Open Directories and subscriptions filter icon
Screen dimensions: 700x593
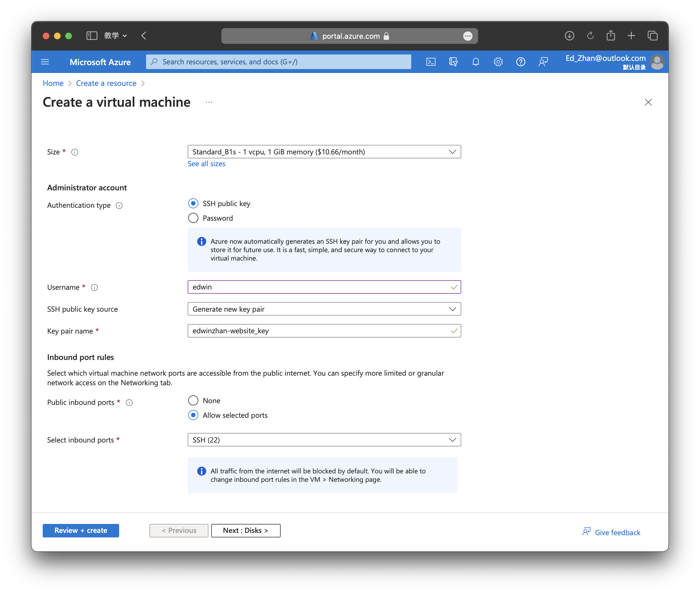coord(453,62)
